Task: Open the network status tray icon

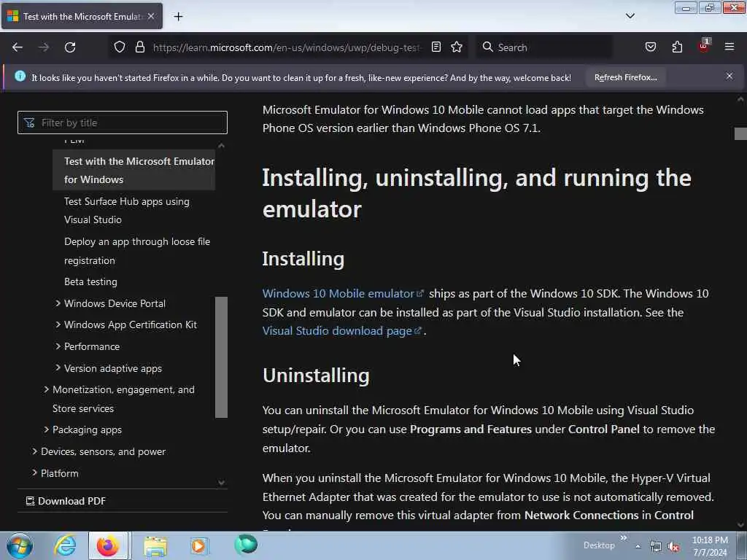Action: [x=656, y=547]
